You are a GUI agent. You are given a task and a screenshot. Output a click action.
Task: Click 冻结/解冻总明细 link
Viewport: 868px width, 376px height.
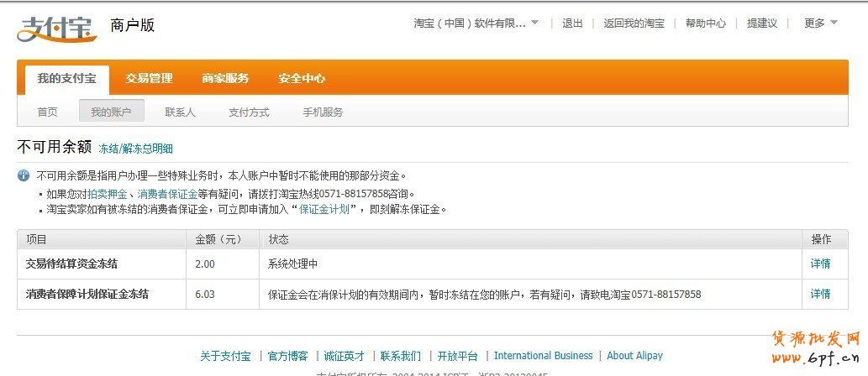click(135, 149)
